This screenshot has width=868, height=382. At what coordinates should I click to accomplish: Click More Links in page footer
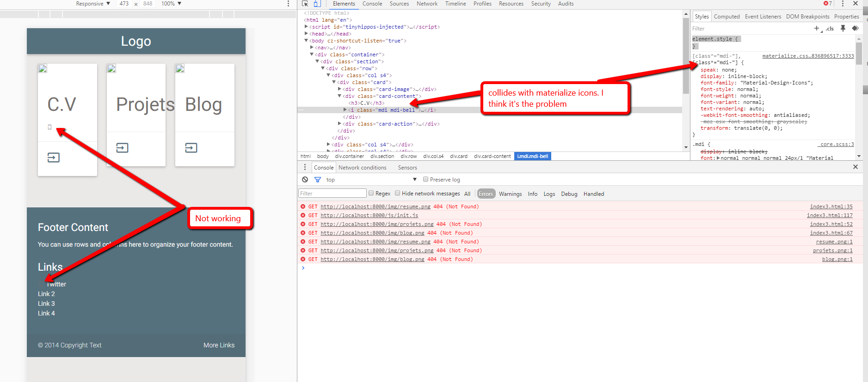pyautogui.click(x=219, y=345)
